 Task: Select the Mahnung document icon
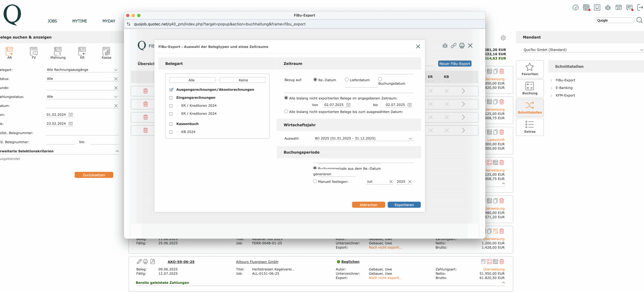58,53
